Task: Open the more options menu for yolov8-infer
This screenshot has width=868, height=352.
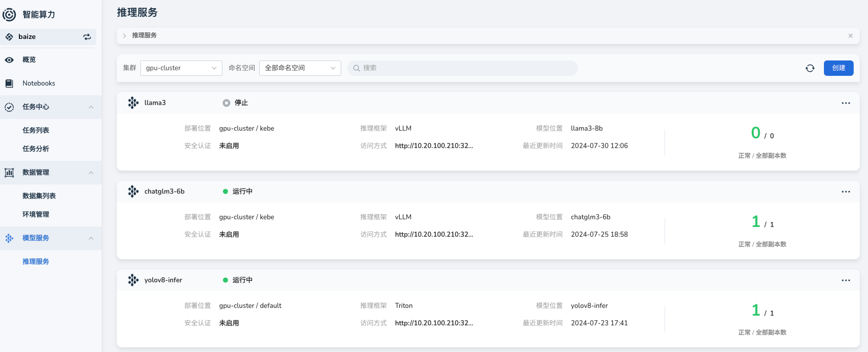Action: (x=845, y=280)
